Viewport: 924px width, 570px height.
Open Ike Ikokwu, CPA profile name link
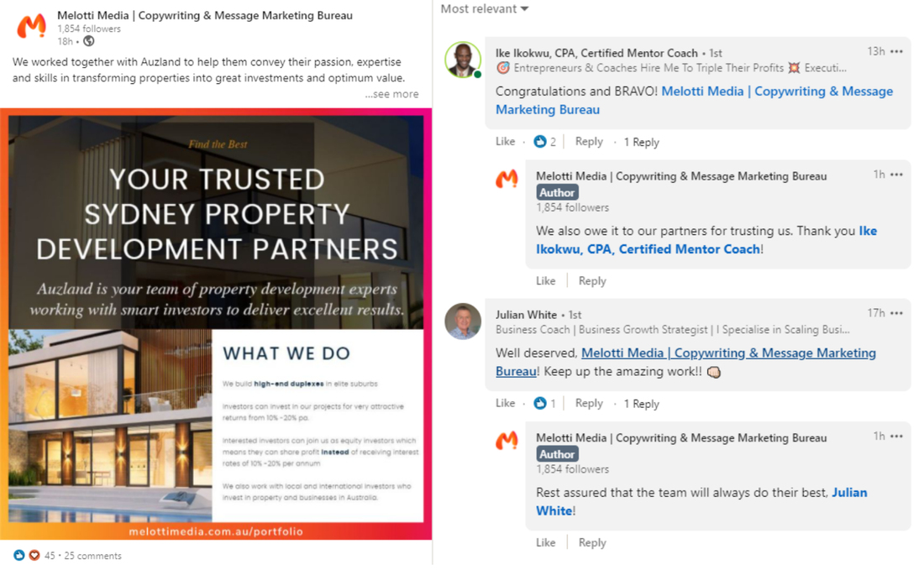[x=596, y=53]
